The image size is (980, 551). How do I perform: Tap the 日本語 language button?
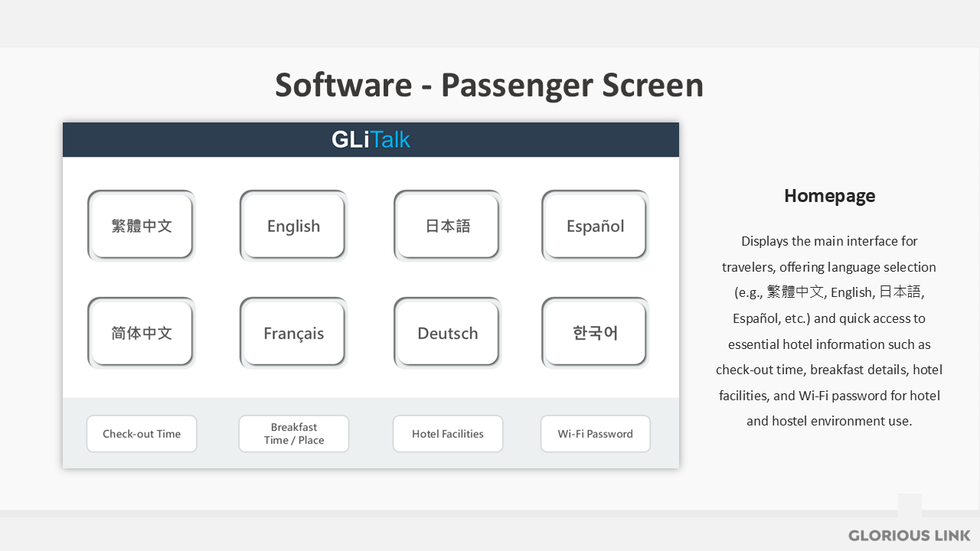pos(447,226)
